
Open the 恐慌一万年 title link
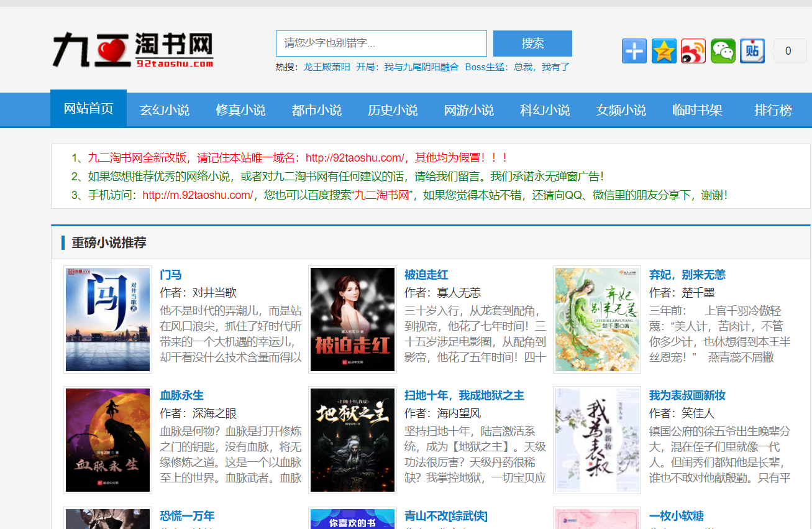coord(187,516)
